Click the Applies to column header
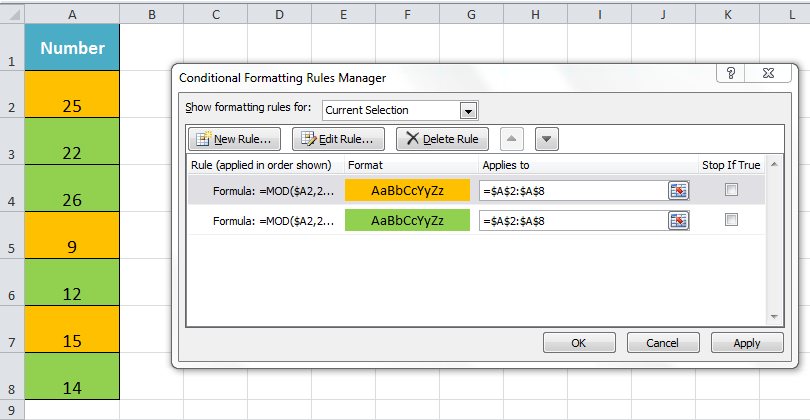810x420 pixels. click(588, 165)
